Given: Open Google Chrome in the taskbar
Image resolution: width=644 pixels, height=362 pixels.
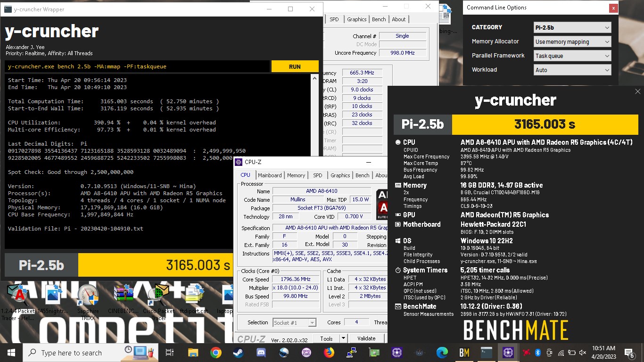Looking at the screenshot, I should tap(215, 353).
